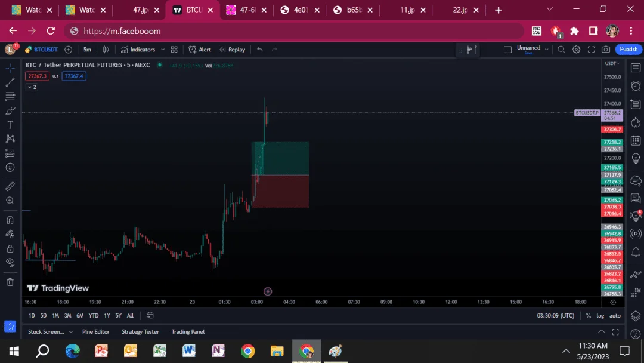Change the 5m time interval

[x=87, y=50]
